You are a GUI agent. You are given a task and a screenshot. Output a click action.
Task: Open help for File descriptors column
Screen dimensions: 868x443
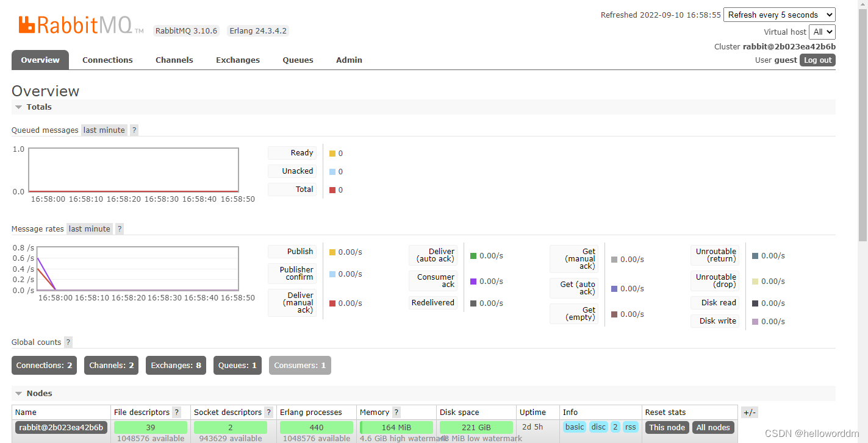click(177, 412)
